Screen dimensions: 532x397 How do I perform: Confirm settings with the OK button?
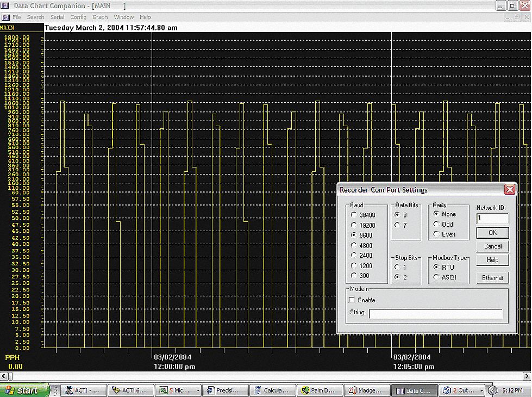coord(492,233)
